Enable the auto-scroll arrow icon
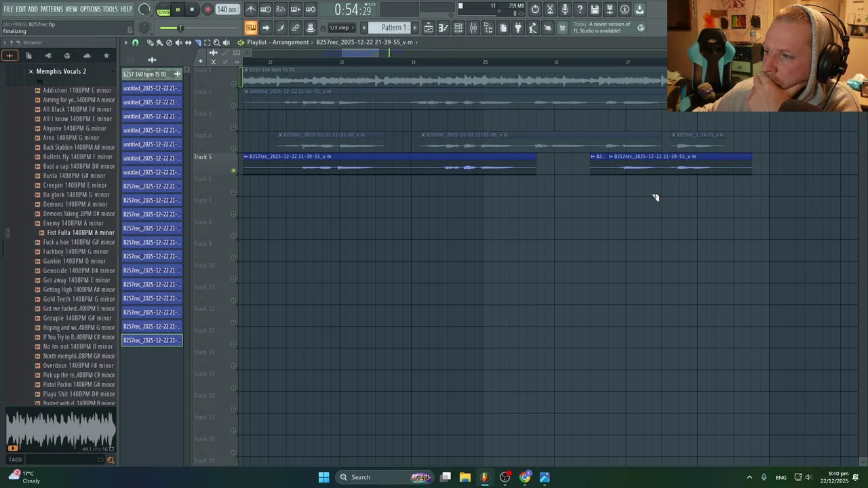This screenshot has height=488, width=868. click(x=266, y=28)
